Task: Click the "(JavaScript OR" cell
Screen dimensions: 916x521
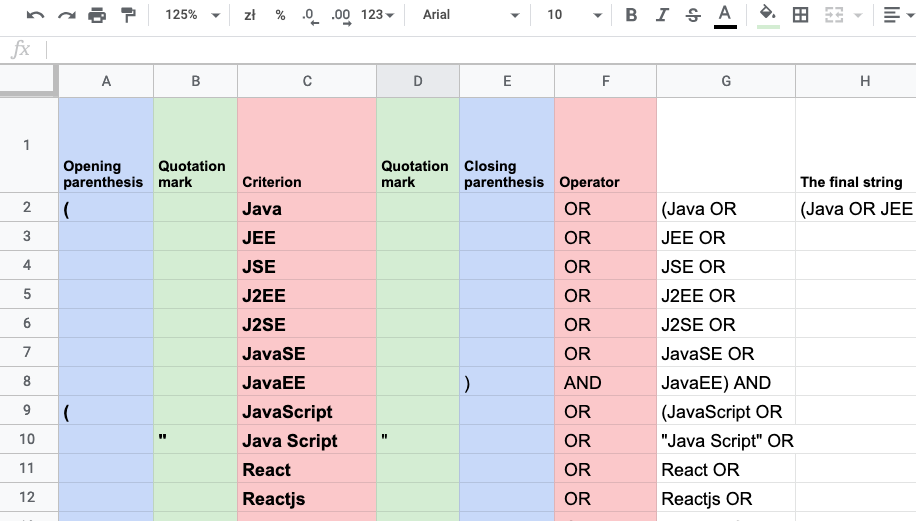Action: click(726, 410)
